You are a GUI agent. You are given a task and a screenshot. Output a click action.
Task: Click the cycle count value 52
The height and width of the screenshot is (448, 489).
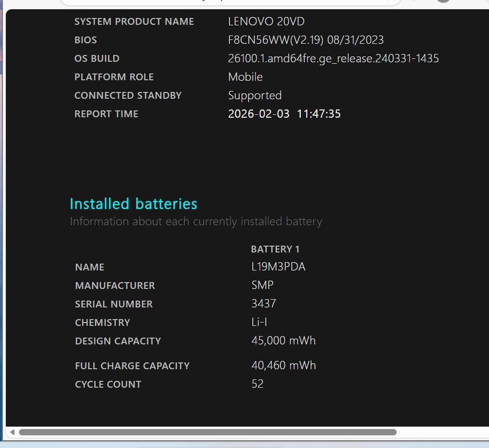257,384
